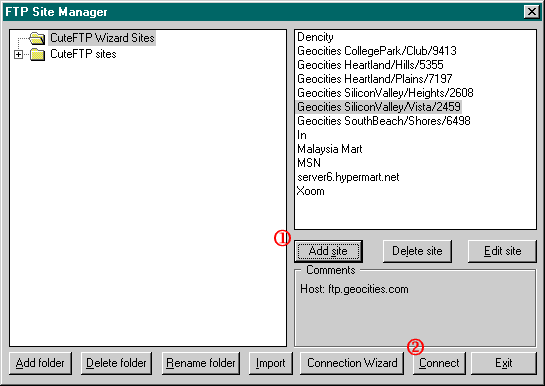Exit the FTP Site Manager
This screenshot has width=545, height=386.
(x=504, y=363)
